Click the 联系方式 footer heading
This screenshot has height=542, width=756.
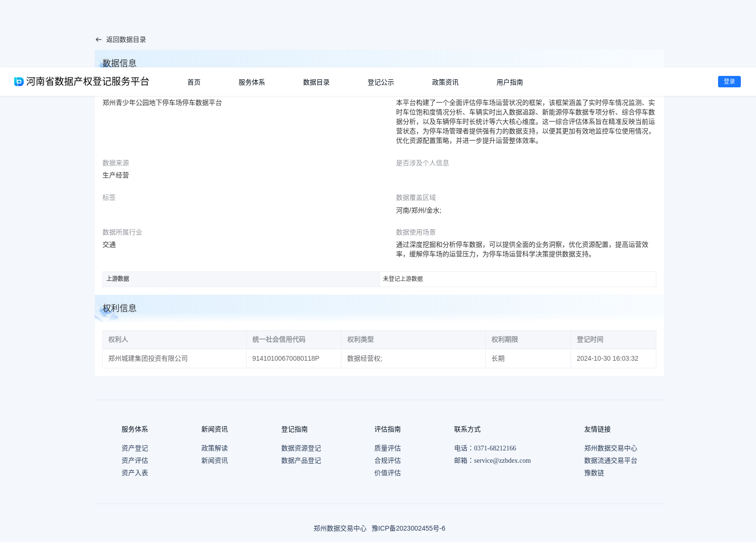(467, 429)
